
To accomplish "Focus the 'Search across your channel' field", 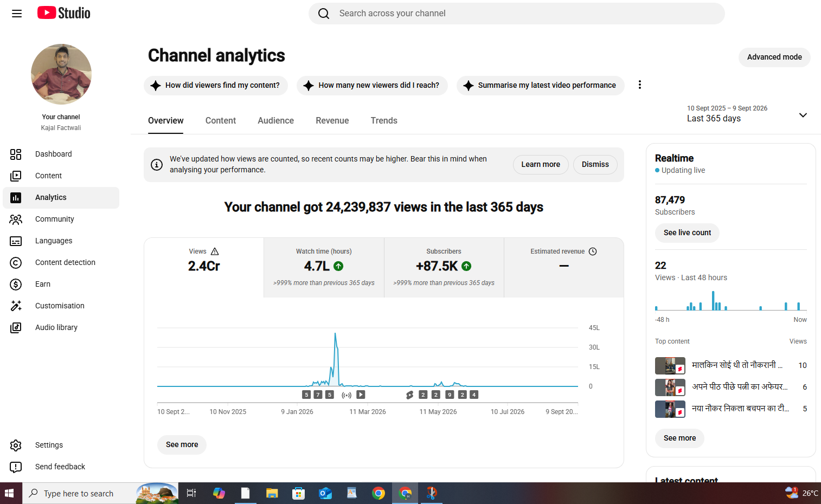I will (516, 14).
